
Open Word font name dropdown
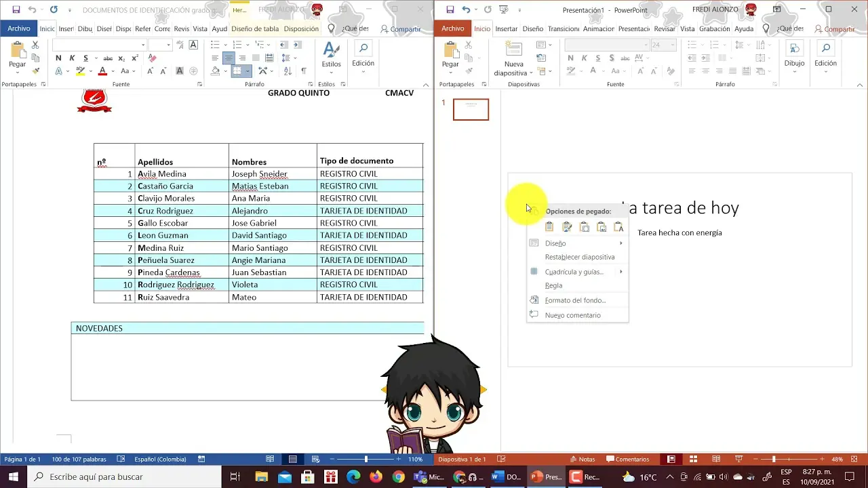pos(143,45)
